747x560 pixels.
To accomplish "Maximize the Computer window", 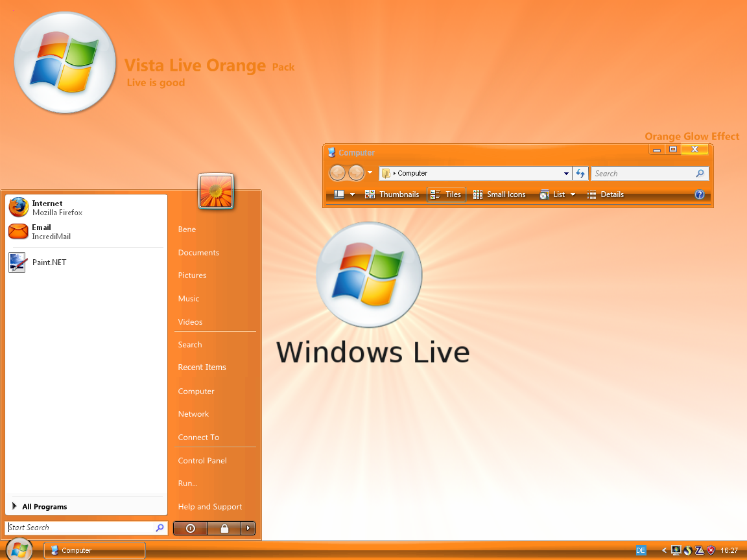I will [x=673, y=150].
